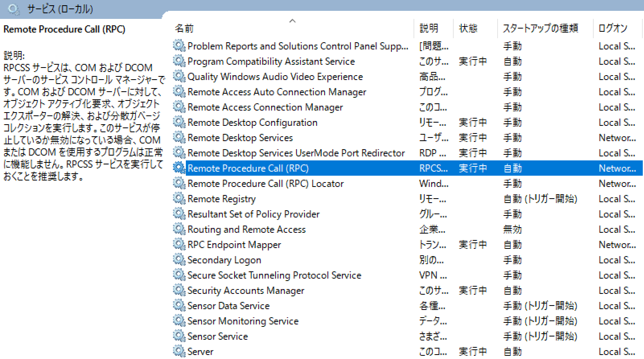Select the Quality Windows Audio Video Experience gear icon
The width and height of the screenshot is (644, 359).
coord(179,76)
